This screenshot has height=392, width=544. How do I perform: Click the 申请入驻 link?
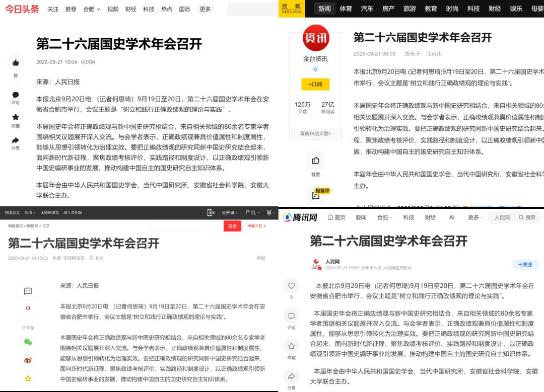tap(256, 226)
